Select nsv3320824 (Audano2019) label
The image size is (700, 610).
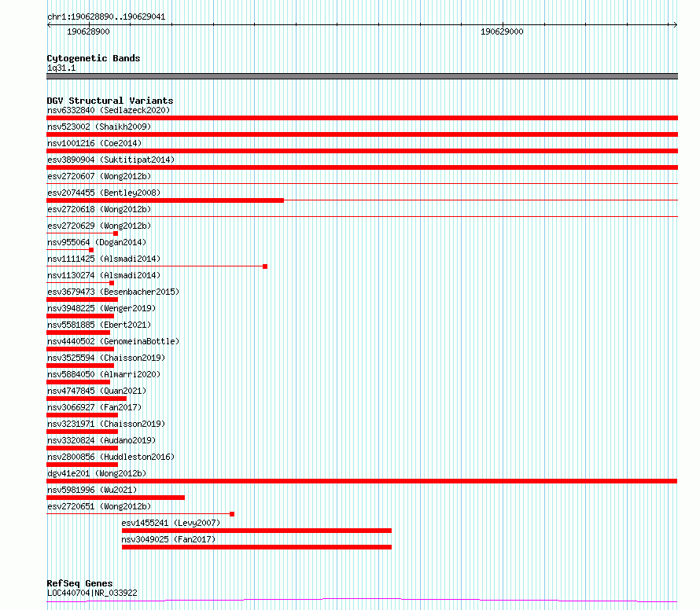101,440
